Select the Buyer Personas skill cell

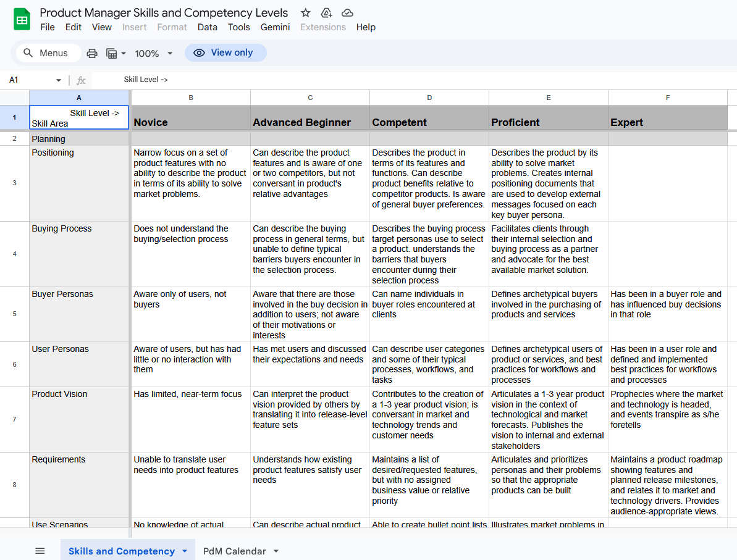click(79, 314)
